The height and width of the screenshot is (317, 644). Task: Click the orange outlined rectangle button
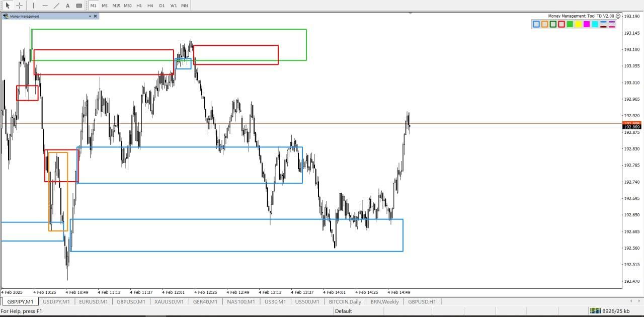pos(544,24)
